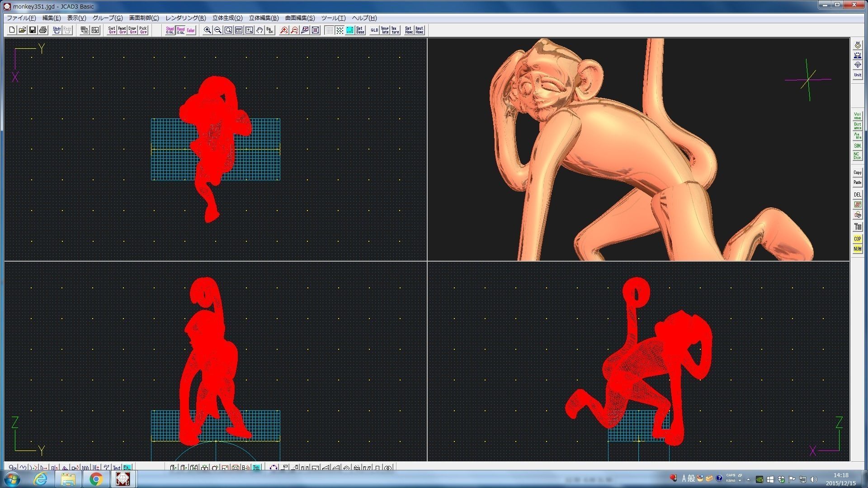Click the Undo toolbar icon
868x488 pixels.
coord(57,30)
